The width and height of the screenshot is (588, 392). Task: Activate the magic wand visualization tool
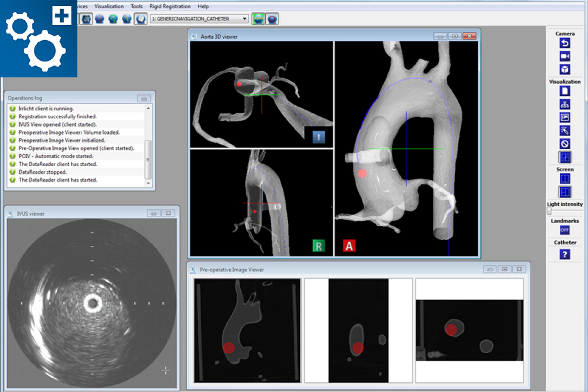point(565,131)
